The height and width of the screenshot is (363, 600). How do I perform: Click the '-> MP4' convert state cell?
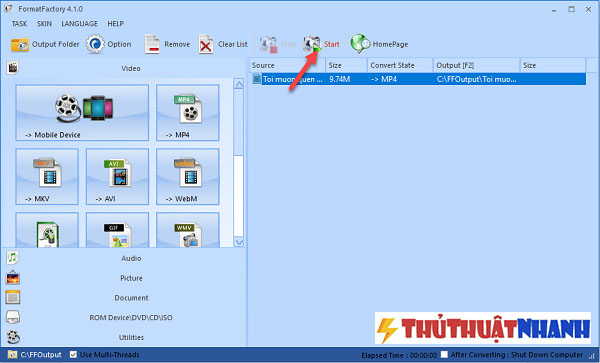click(x=384, y=79)
